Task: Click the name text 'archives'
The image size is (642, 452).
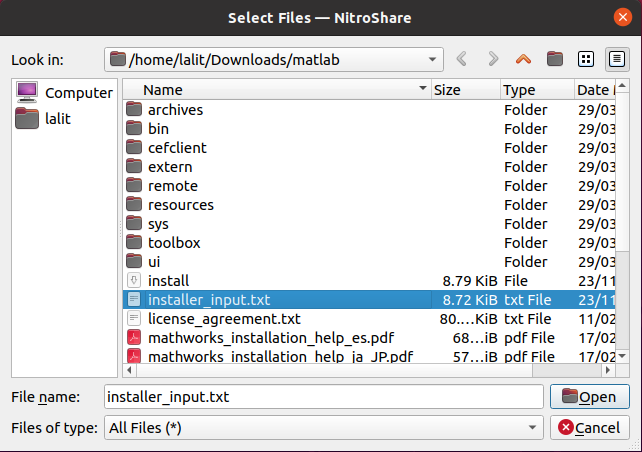Action: pos(175,110)
